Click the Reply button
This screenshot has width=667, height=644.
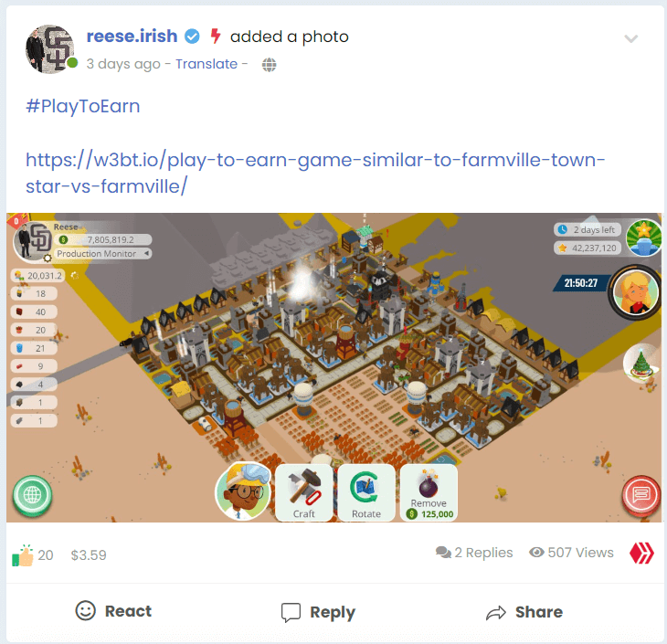(318, 613)
